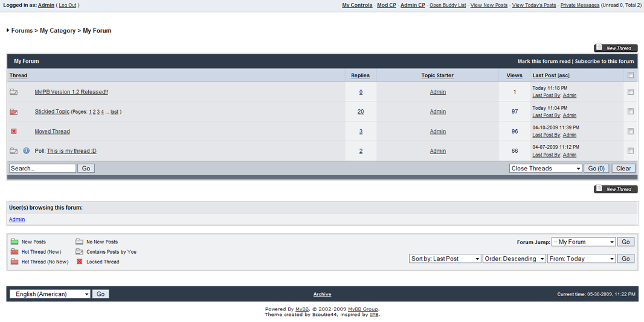Open the Close Threads moderation dropdown
This screenshot has width=644, height=322.
click(546, 169)
